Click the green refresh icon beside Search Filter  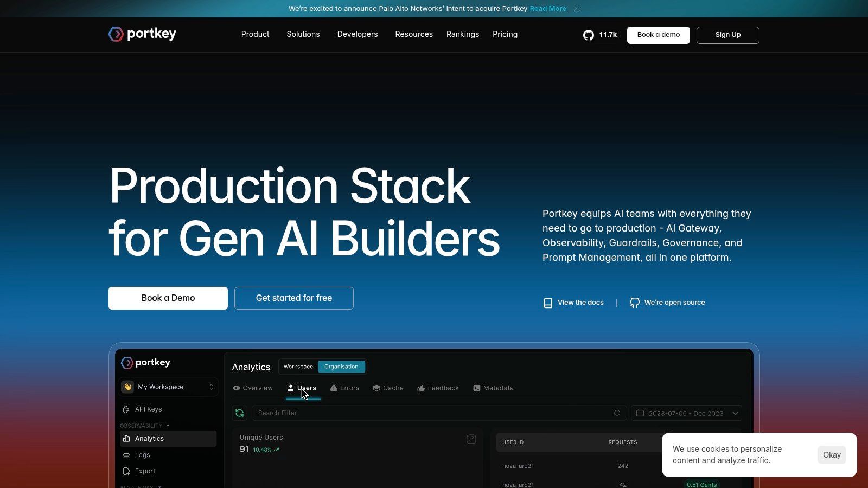(239, 413)
